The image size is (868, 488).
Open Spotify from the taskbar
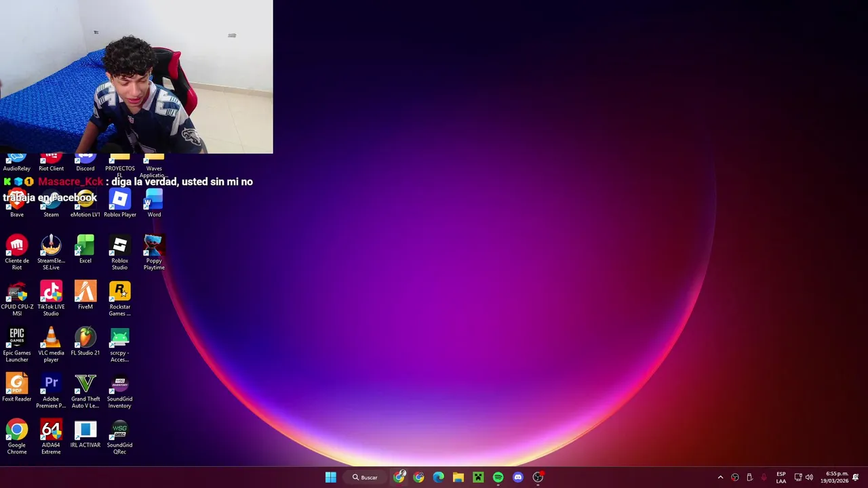(498, 477)
